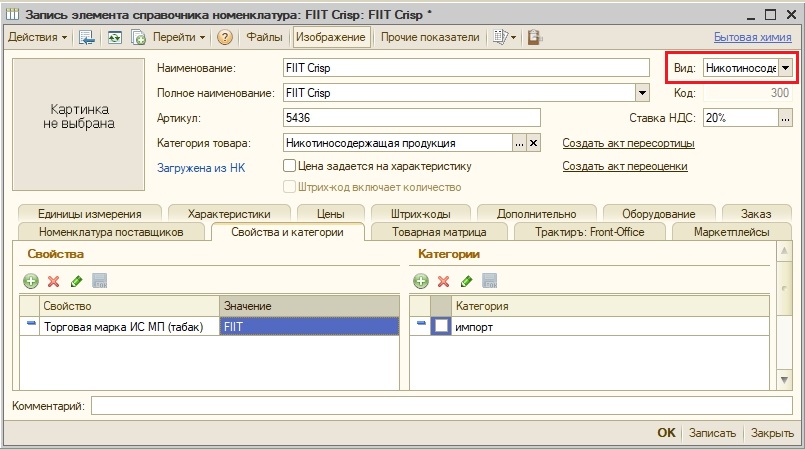
Task: Open Категория товара selection ellipsis button
Action: pos(520,143)
